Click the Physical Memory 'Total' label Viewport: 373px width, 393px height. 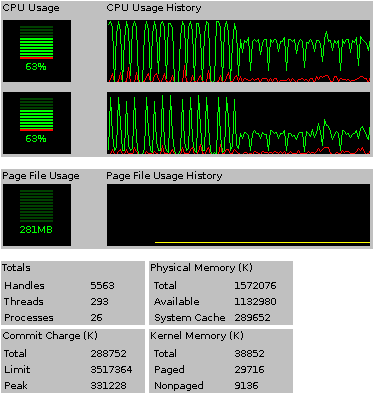(165, 286)
